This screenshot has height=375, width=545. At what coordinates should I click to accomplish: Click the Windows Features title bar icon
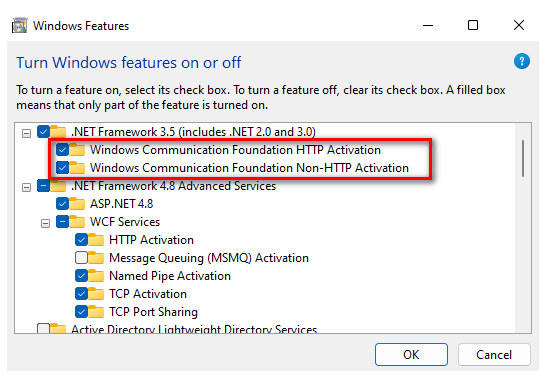click(x=20, y=25)
